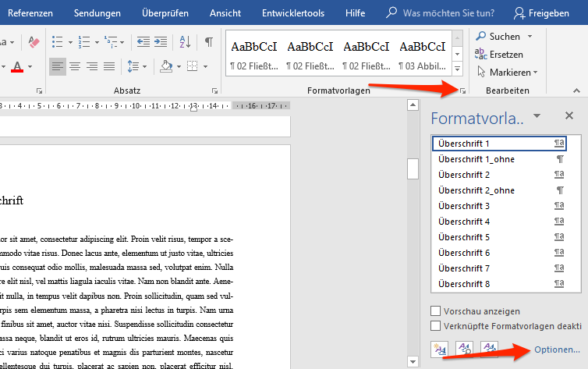Click the Optionen... link

557,349
